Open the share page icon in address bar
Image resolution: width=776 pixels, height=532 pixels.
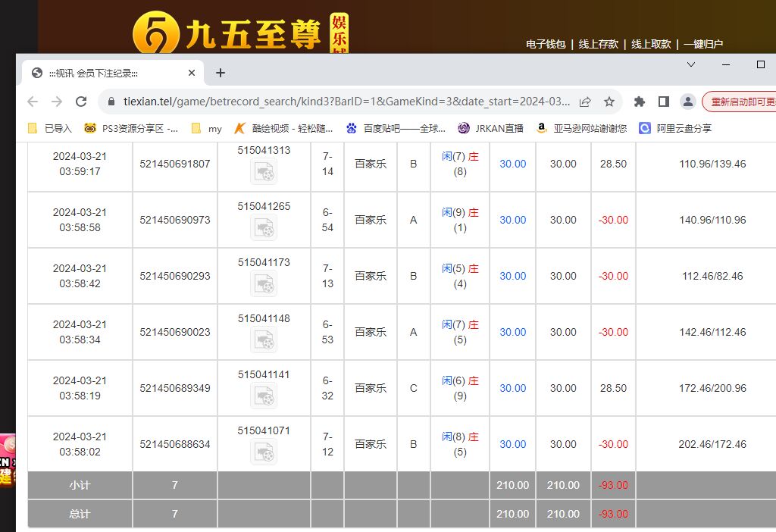point(585,102)
